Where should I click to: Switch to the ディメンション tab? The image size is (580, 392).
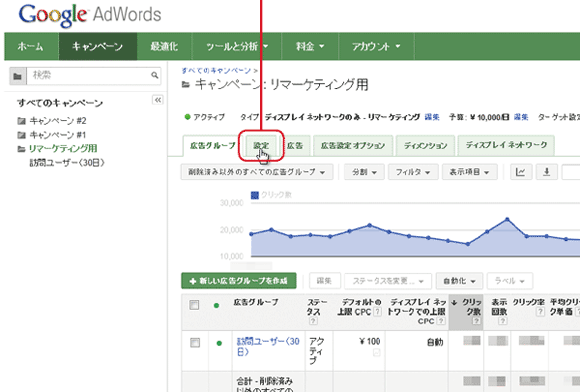[425, 146]
